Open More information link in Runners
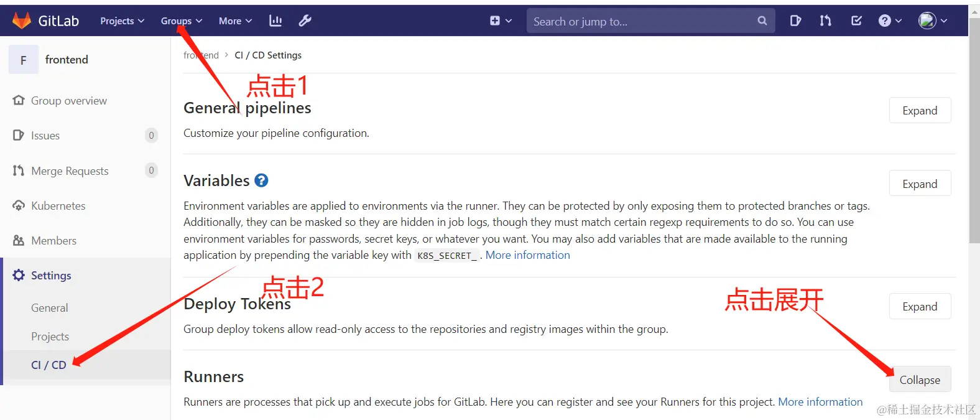Screen dimensions: 980x420 820,402
